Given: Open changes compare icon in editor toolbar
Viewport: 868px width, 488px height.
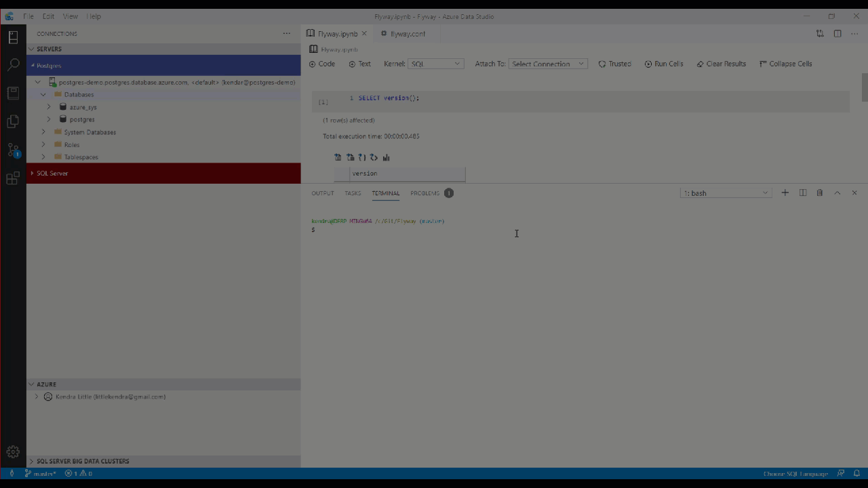Looking at the screenshot, I should [820, 33].
